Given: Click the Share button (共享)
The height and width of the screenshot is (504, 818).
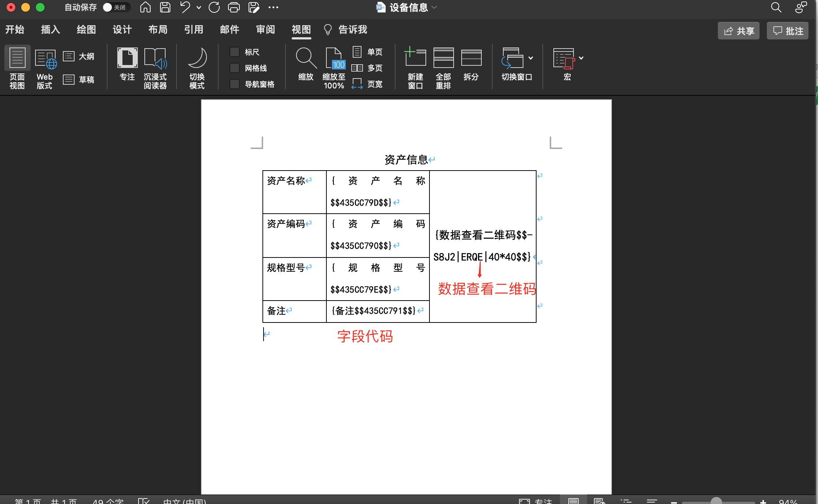Looking at the screenshot, I should (739, 31).
